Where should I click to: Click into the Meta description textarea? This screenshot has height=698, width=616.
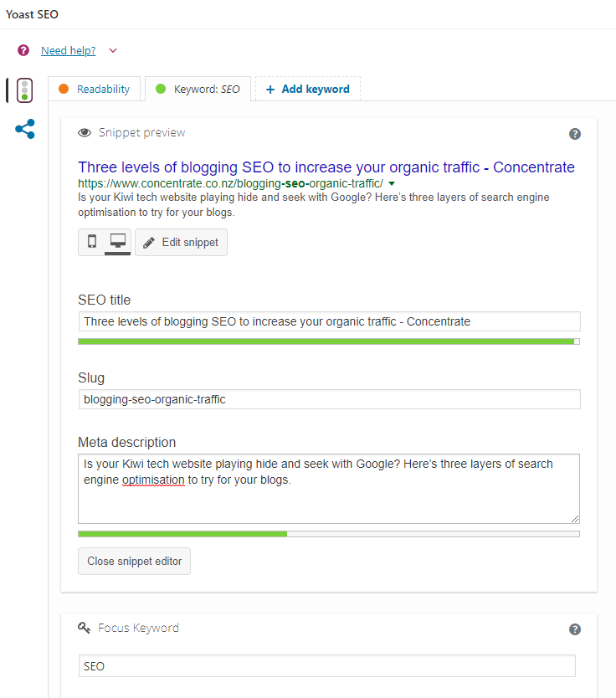point(329,489)
